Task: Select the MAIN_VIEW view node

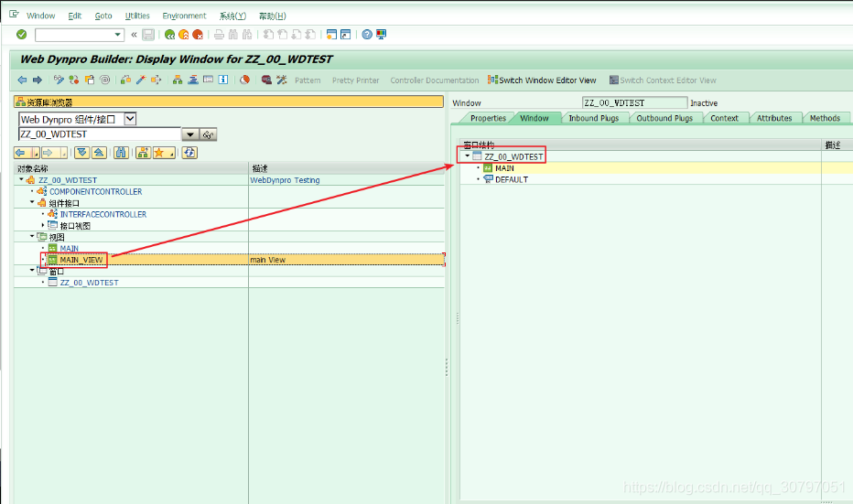Action: coord(81,260)
